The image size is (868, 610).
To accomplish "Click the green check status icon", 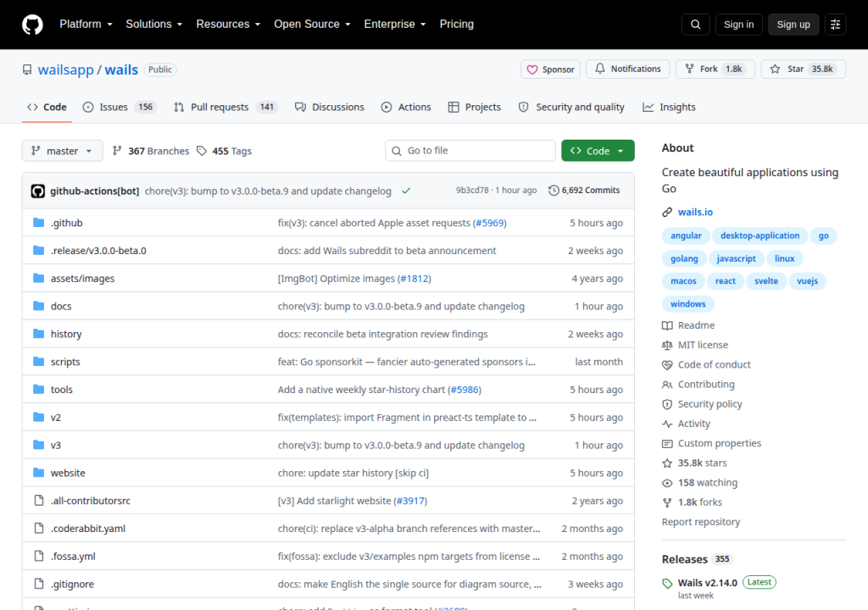I will click(x=406, y=191).
